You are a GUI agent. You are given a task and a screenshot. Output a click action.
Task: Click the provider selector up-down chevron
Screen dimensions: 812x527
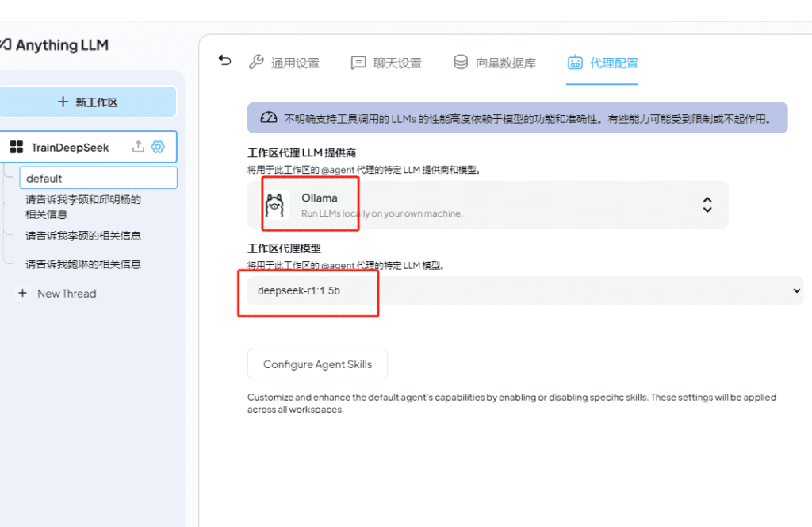pyautogui.click(x=707, y=205)
